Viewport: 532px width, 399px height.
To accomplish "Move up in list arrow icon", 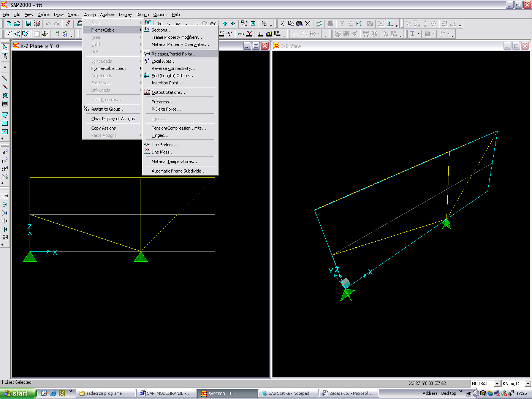I will [225, 24].
